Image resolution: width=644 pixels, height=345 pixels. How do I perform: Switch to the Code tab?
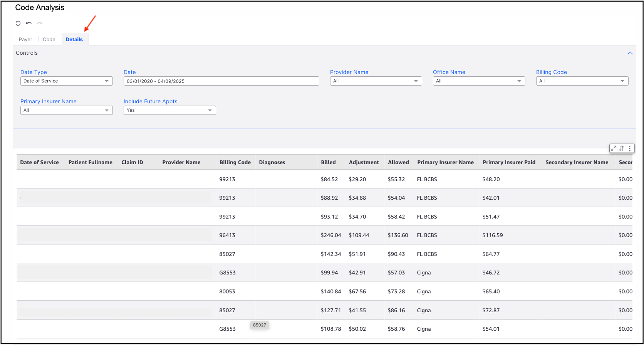[49, 39]
